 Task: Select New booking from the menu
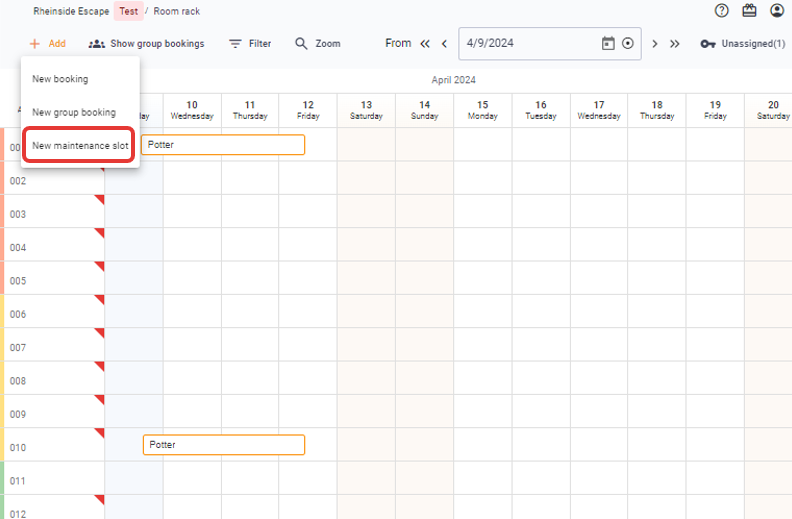click(x=60, y=79)
